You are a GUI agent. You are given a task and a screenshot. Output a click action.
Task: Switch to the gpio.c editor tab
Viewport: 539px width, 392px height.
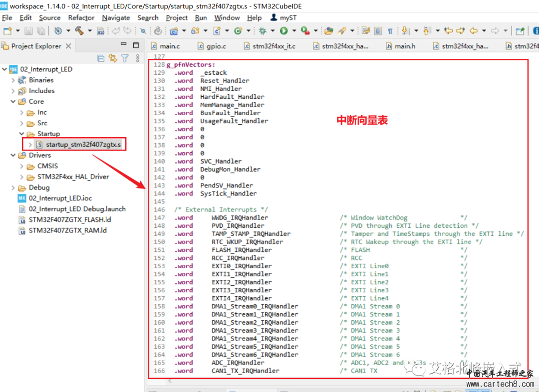pos(212,46)
